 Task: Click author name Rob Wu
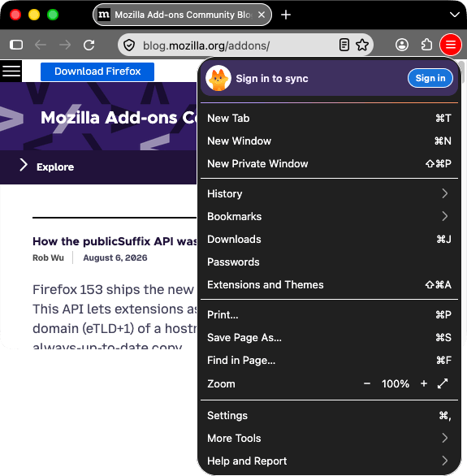pos(48,257)
